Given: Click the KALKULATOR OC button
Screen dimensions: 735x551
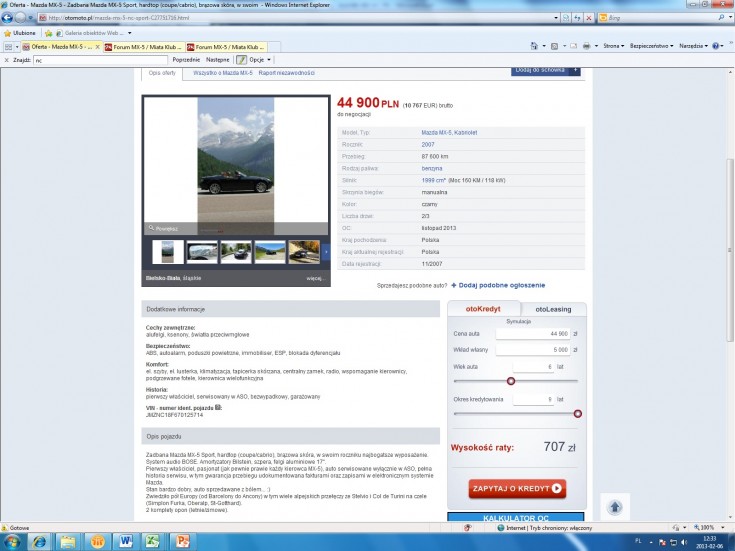Looking at the screenshot, I should 516,517.
